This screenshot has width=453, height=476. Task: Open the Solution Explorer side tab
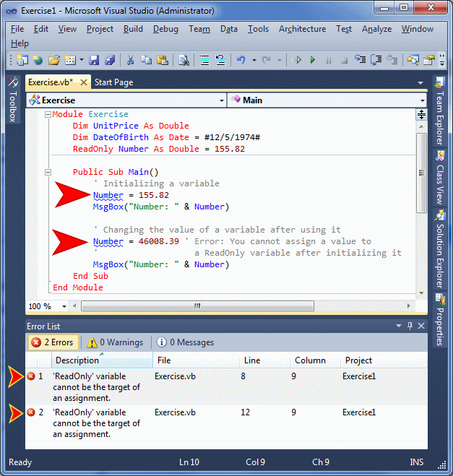click(x=440, y=249)
